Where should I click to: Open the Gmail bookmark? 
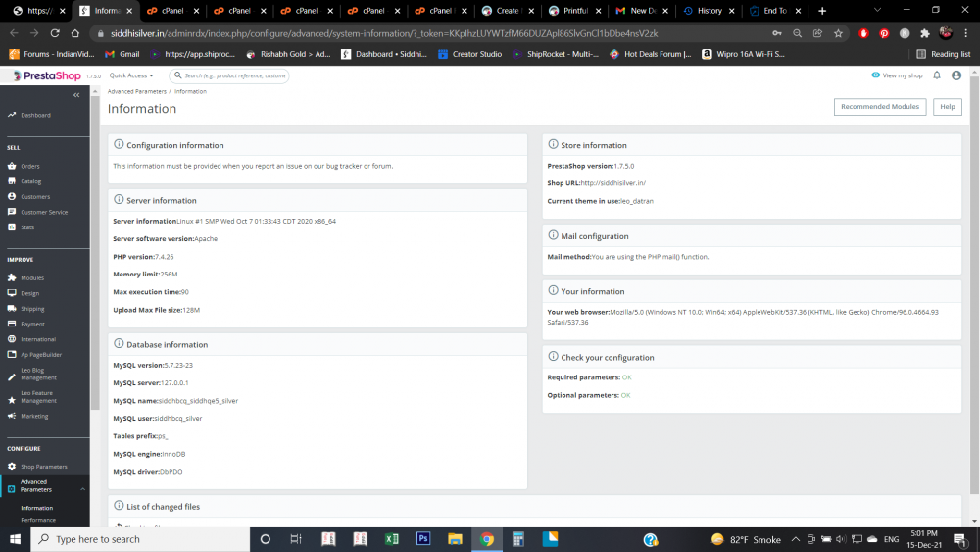pos(122,54)
